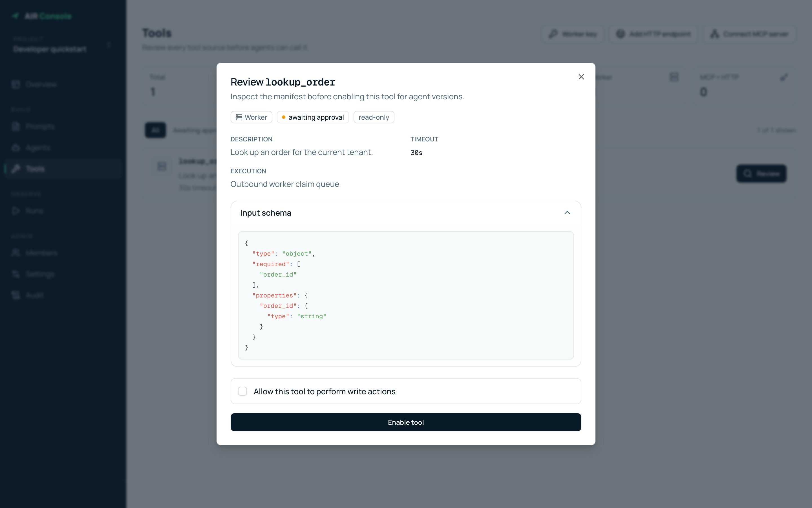Open Audit in the sidebar
Viewport: 812px width, 508px height.
click(63, 295)
